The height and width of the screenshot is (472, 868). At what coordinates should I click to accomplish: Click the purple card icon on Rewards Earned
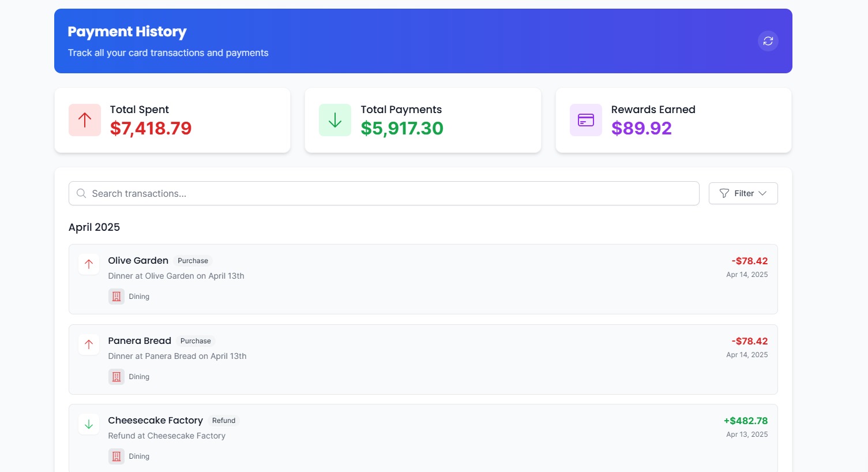pos(586,120)
